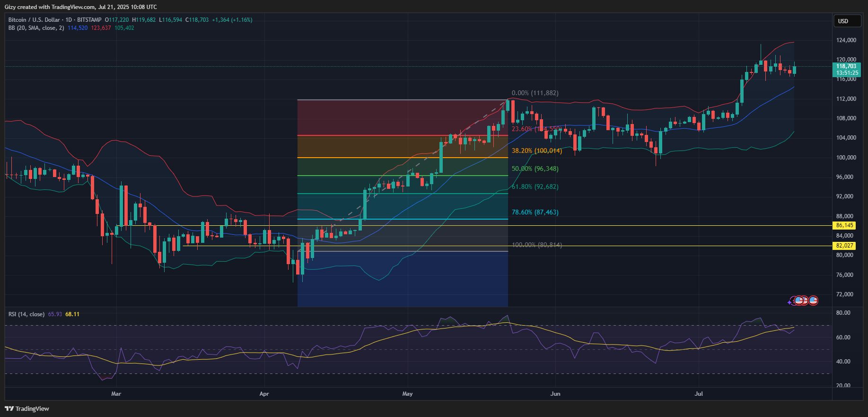Click the 82,027 price level label
Image resolution: width=868 pixels, height=417 pixels.
(845, 246)
